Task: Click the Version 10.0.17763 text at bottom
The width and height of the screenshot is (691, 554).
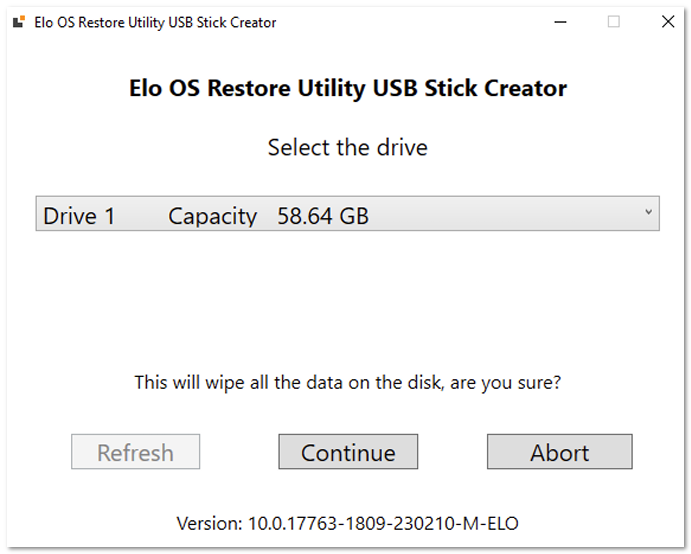Action: tap(347, 524)
